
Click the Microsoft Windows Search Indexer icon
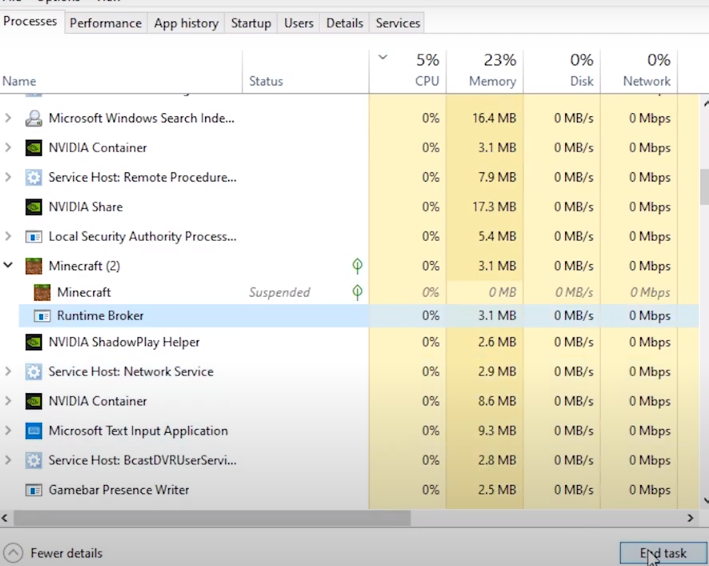coord(33,118)
